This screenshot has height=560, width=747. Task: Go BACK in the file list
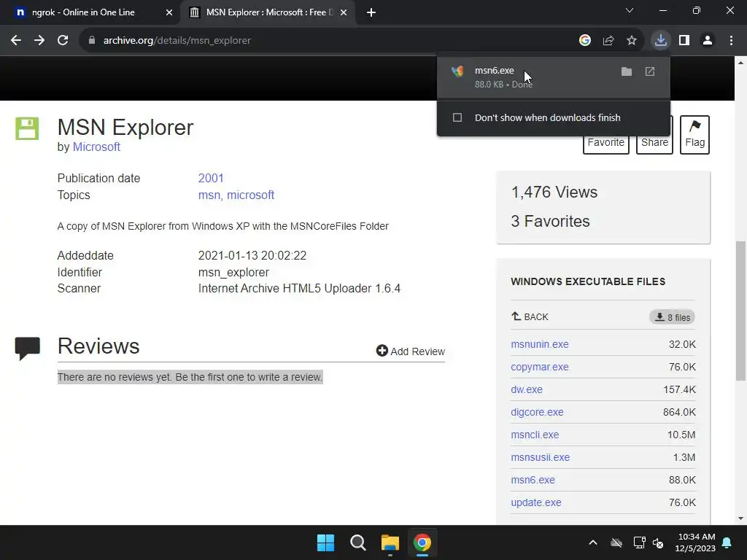pyautogui.click(x=530, y=316)
